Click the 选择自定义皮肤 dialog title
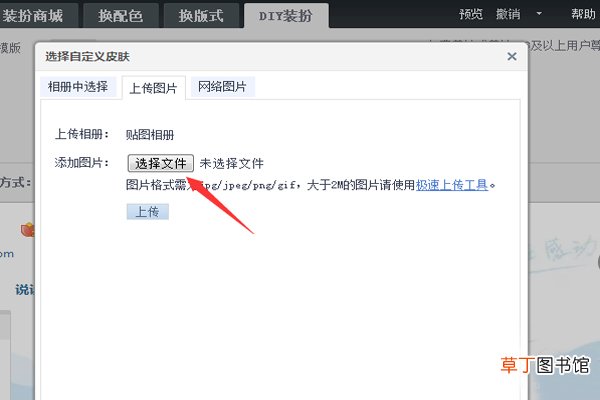Viewport: 600px width, 400px height. pos(88,57)
